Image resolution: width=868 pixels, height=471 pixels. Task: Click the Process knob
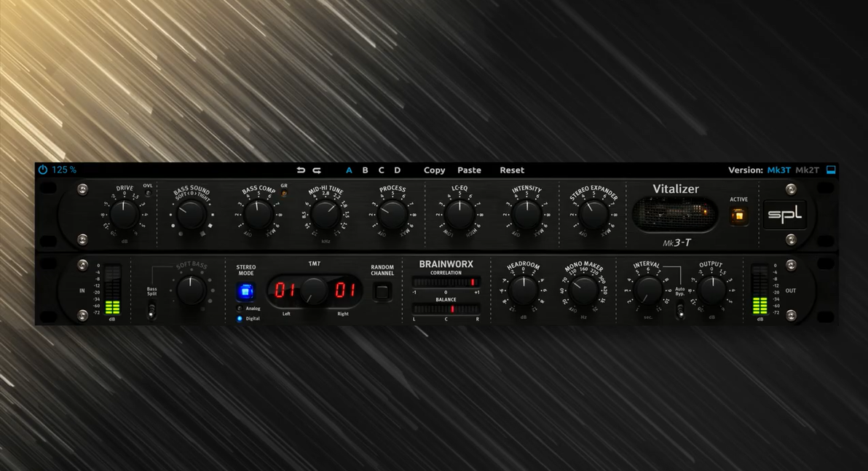click(x=392, y=215)
